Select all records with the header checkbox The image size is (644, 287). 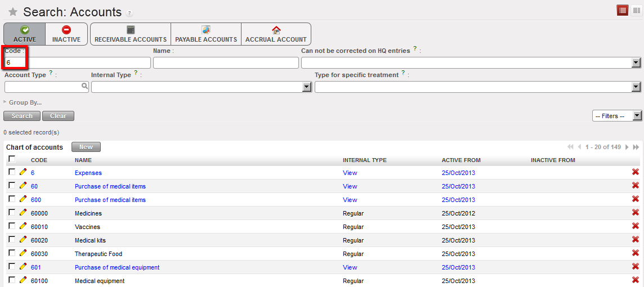12,159
